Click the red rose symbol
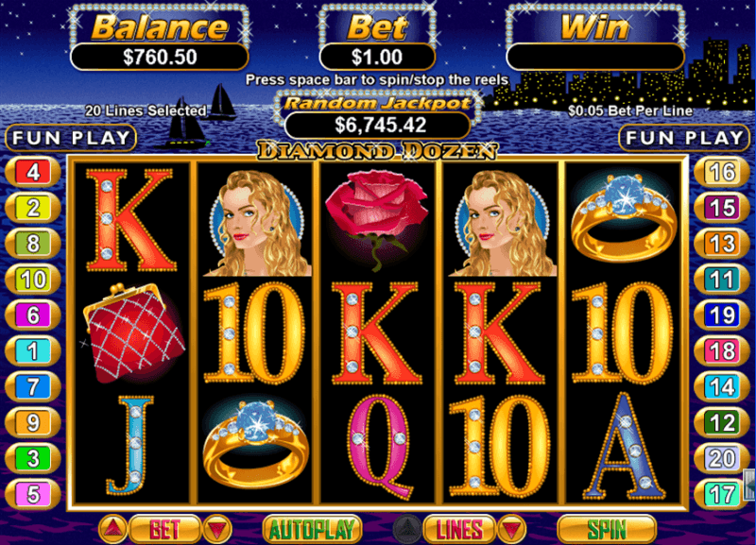The width and height of the screenshot is (756, 545). [376, 219]
